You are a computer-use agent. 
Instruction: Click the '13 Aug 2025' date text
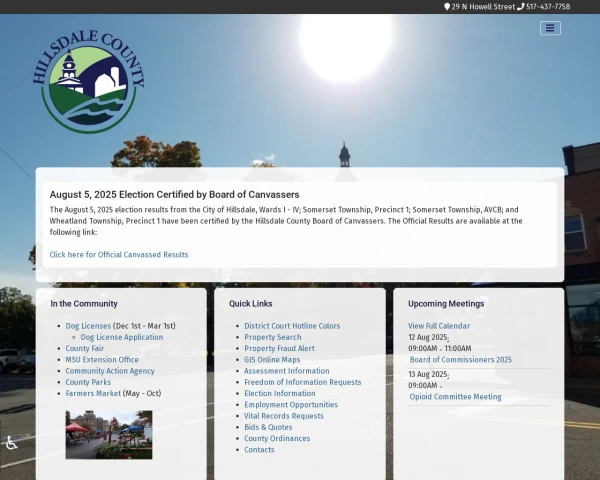tap(428, 374)
